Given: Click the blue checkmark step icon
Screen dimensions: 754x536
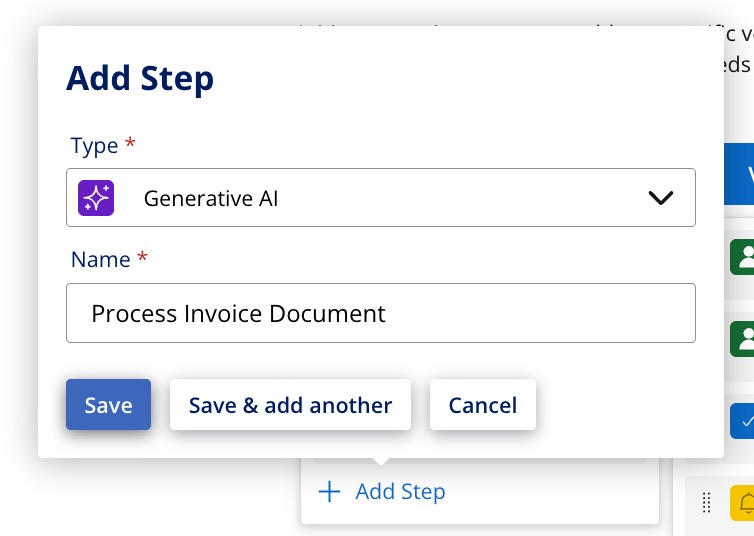Looking at the screenshot, I should pos(742,420).
